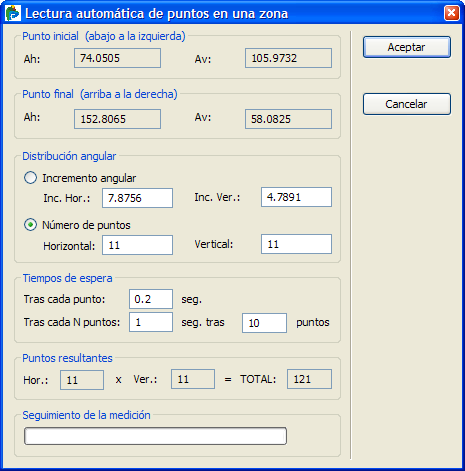This screenshot has width=465, height=471.
Task: Focus the Punto final Ah field 152.8065
Action: [117, 119]
